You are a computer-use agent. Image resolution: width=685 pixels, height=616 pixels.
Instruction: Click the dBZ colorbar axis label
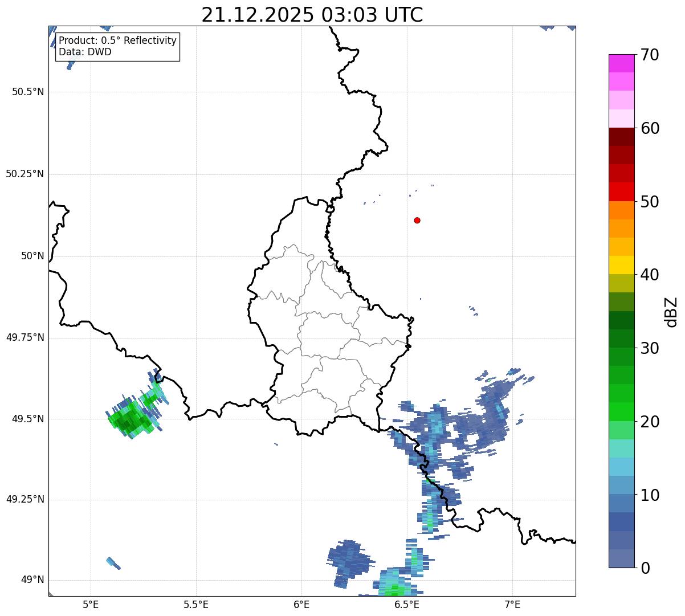tap(671, 312)
